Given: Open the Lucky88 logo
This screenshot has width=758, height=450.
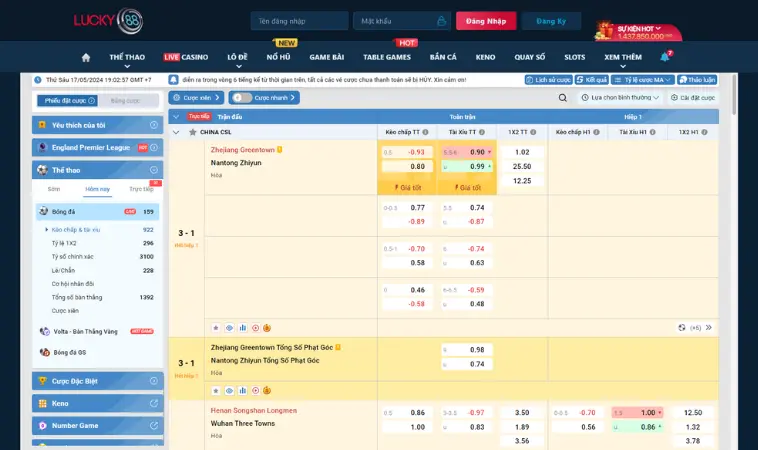Looking at the screenshot, I should click(108, 21).
